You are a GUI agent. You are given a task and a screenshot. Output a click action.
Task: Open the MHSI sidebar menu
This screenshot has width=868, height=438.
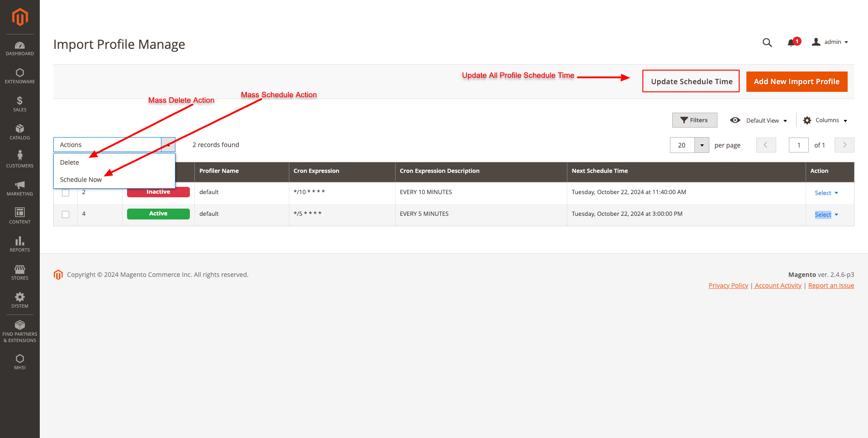point(20,362)
